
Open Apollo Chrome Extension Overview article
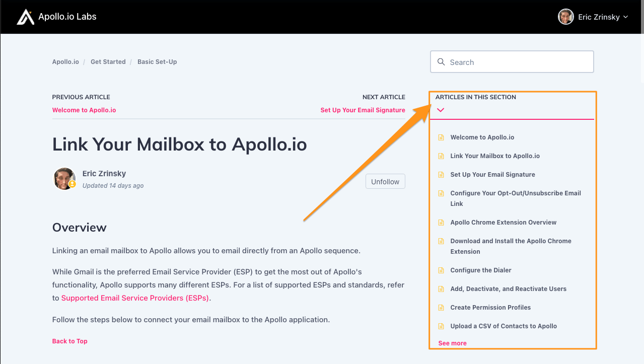click(x=504, y=223)
